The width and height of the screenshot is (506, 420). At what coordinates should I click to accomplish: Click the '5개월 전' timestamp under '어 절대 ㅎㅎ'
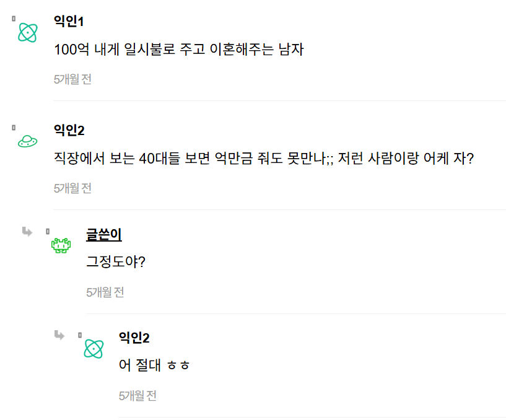(137, 396)
